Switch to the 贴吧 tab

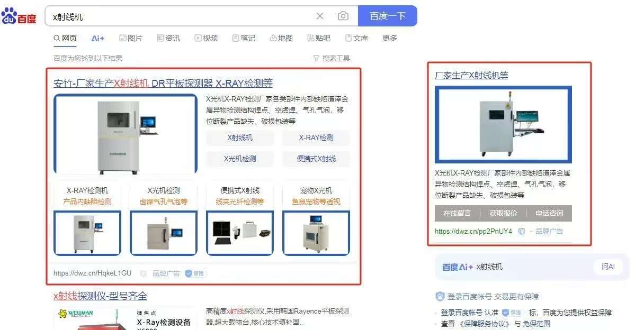coord(319,38)
